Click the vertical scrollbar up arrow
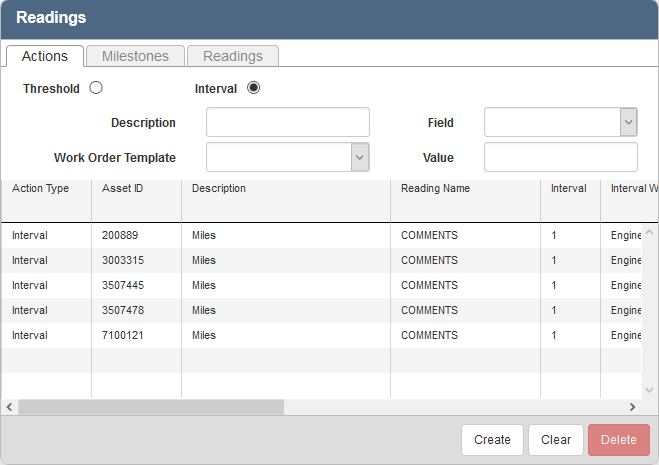The height and width of the screenshot is (465, 659). click(x=648, y=233)
